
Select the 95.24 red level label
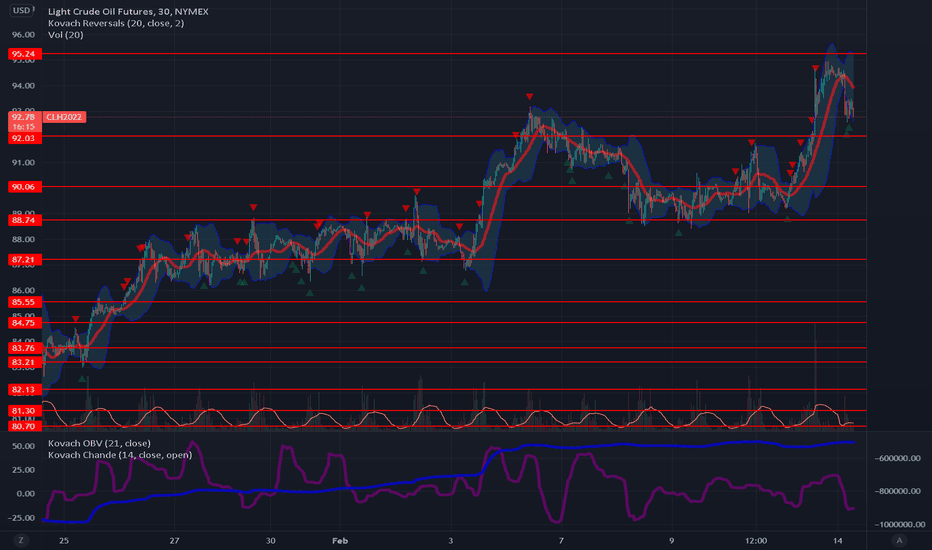23,54
